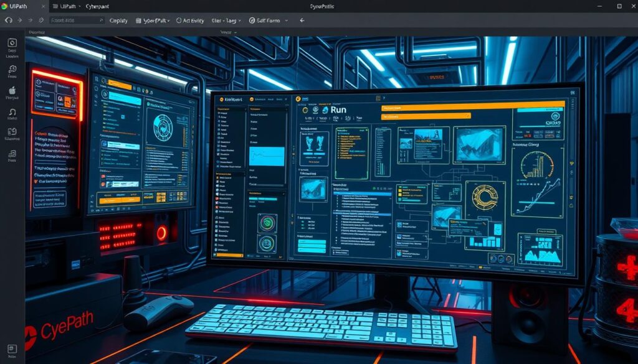Image resolution: width=638 pixels, height=364 pixels.
Task: Open the sidebar history clock icon
Action: [x=12, y=68]
